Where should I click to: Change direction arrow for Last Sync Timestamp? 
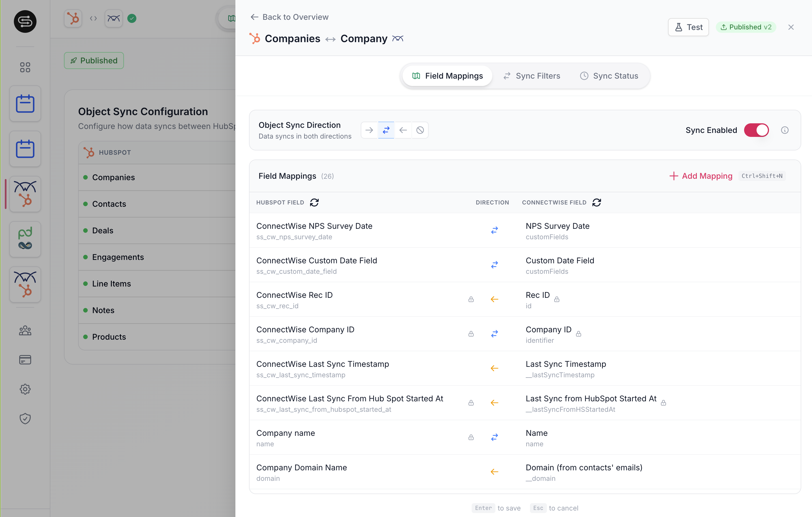pos(494,368)
